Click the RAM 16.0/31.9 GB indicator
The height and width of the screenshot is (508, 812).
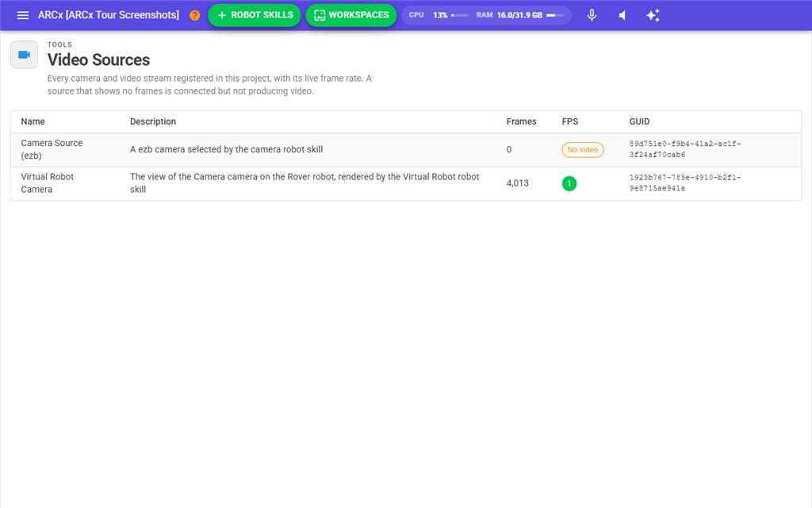point(520,15)
